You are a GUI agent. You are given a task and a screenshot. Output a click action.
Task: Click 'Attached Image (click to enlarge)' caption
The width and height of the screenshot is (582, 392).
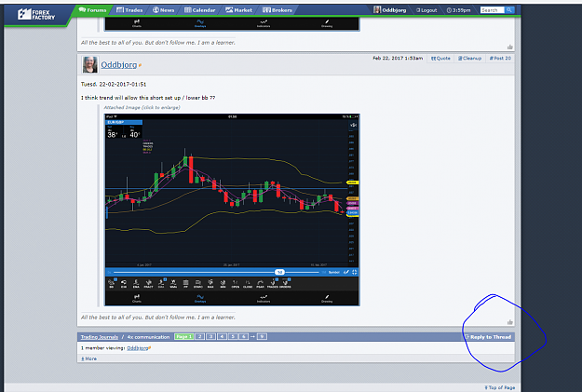click(x=142, y=107)
